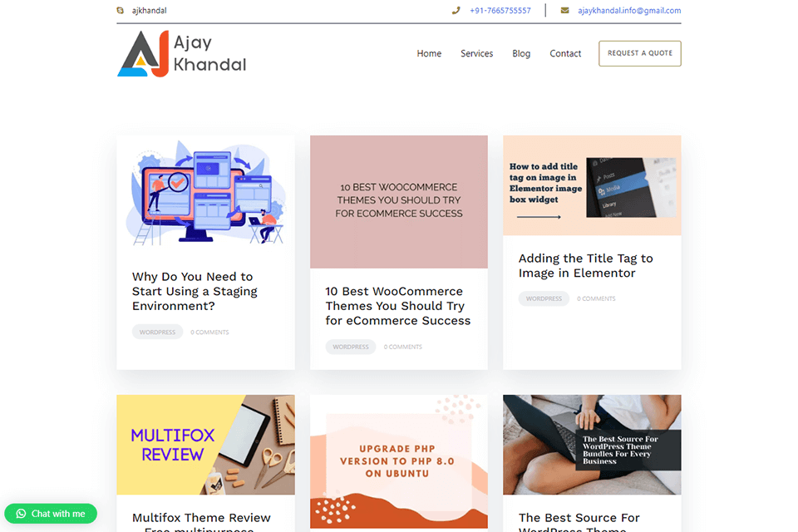Click the staging environment illustration thumbnail
The height and width of the screenshot is (532, 798).
pyautogui.click(x=205, y=194)
